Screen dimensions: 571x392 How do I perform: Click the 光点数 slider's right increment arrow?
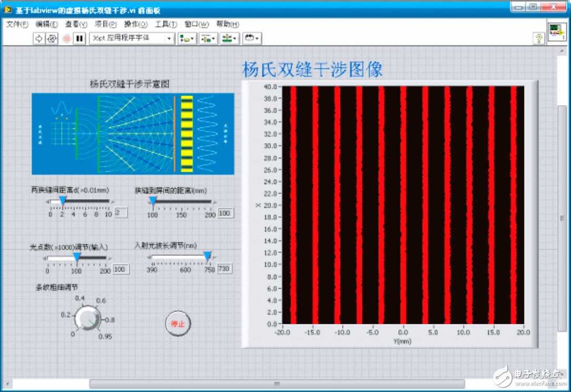click(x=110, y=258)
